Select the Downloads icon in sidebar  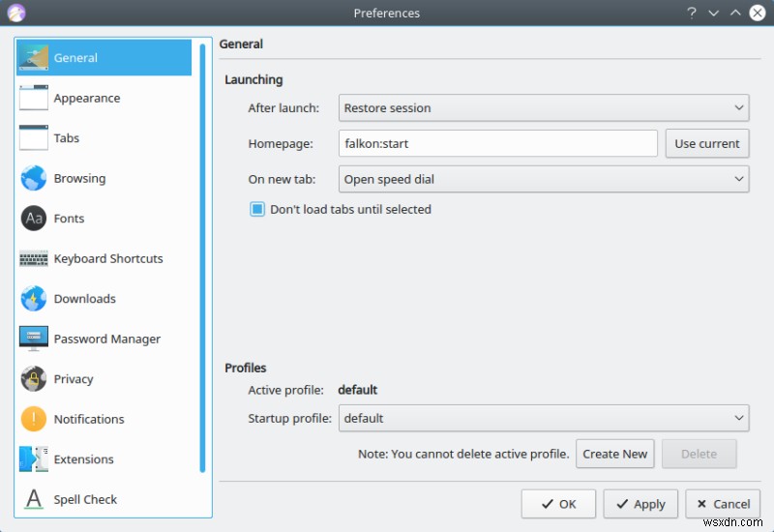(x=34, y=299)
